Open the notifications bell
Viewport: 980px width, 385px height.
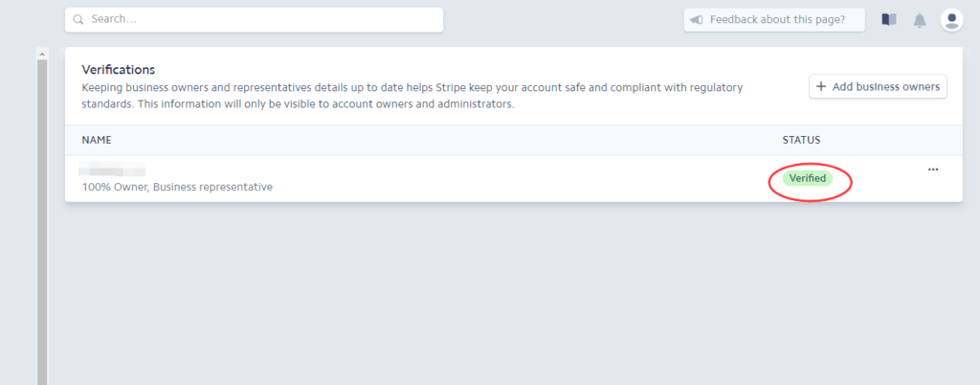(920, 20)
